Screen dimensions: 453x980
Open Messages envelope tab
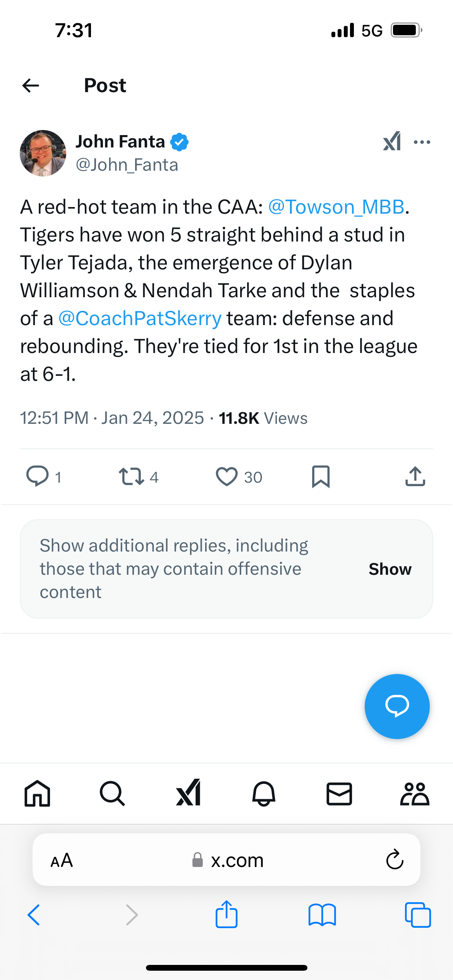coord(339,794)
